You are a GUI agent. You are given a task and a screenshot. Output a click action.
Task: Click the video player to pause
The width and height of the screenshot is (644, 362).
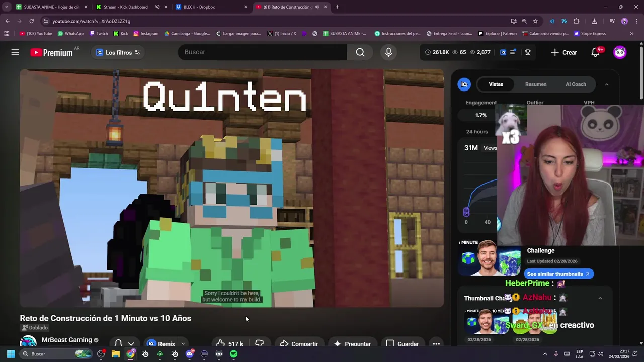click(231, 188)
